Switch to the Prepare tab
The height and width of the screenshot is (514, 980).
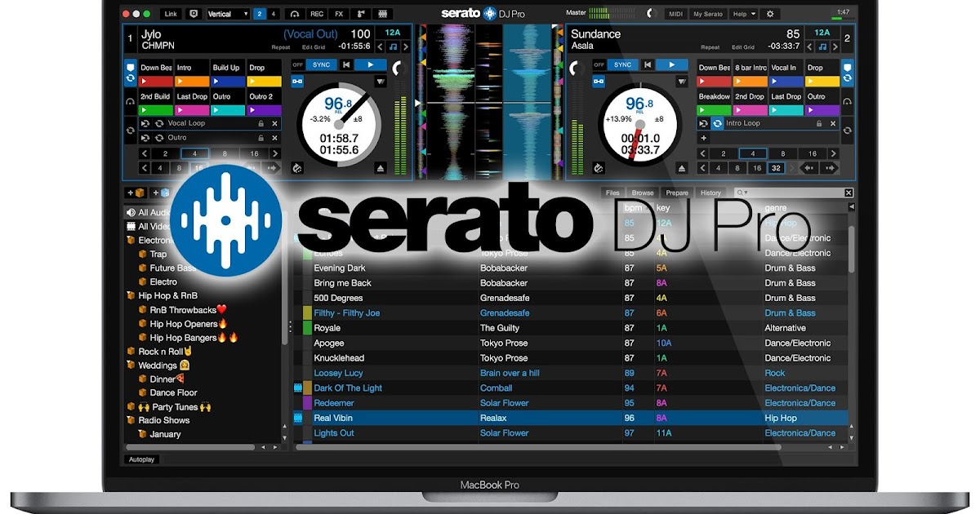point(677,193)
